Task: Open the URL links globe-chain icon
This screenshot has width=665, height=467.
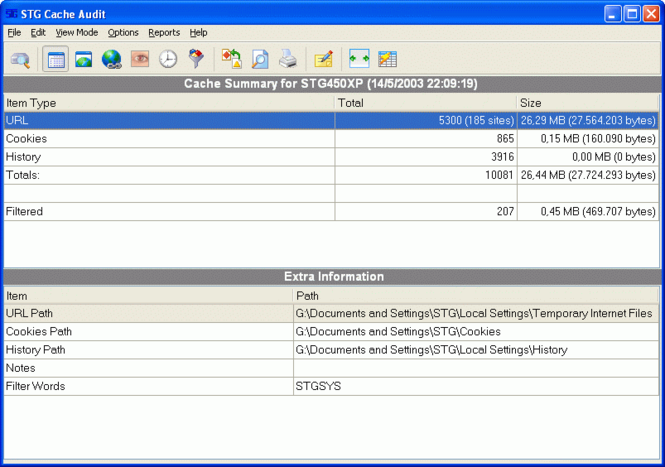Action: [112, 60]
